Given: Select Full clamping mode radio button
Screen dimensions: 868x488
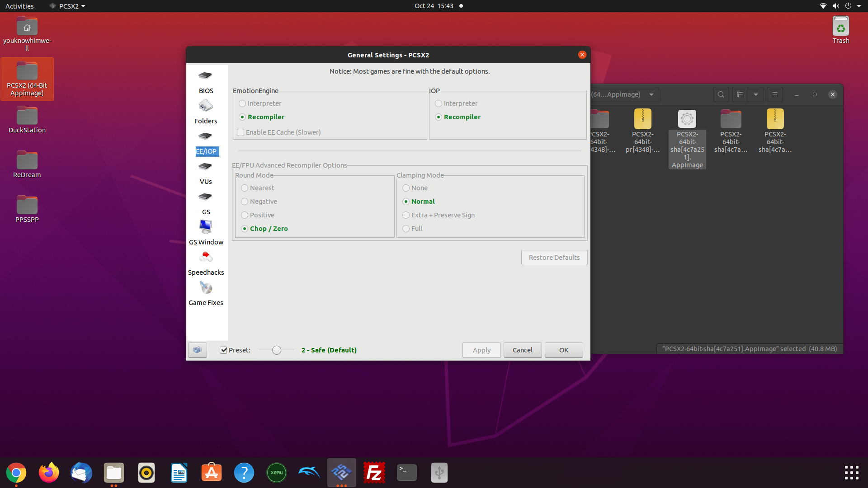Looking at the screenshot, I should click(406, 229).
